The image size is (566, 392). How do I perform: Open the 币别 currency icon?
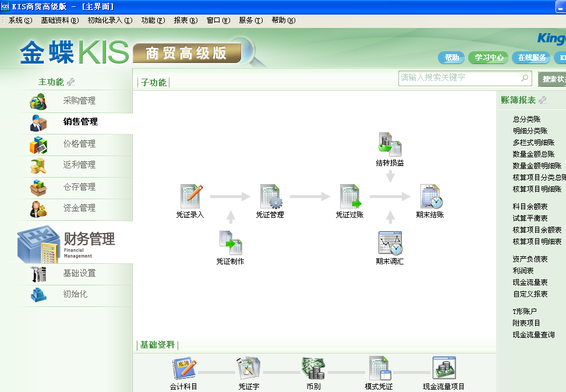313,369
